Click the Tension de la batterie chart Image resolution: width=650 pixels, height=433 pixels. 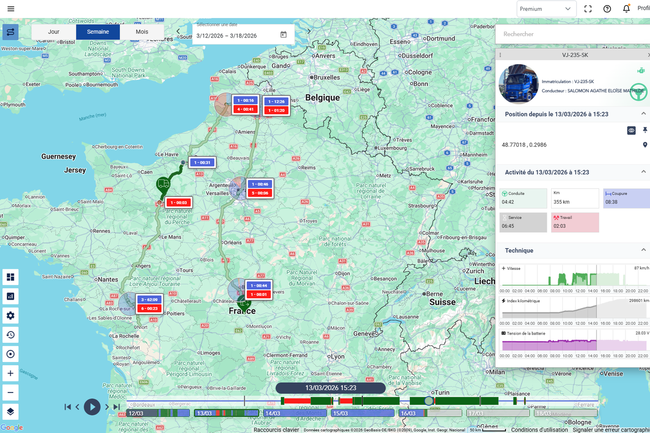(575, 343)
